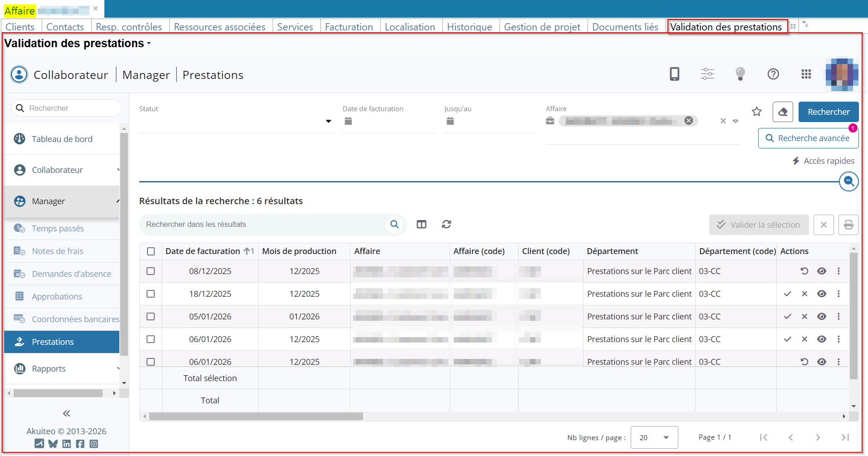
Task: Print results with the printer icon
Action: click(x=848, y=225)
